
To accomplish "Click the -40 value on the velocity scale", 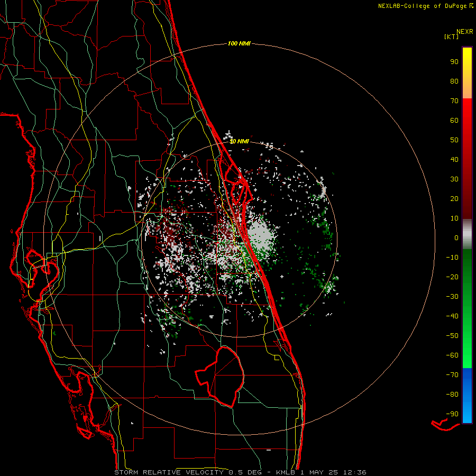I will click(x=452, y=316).
